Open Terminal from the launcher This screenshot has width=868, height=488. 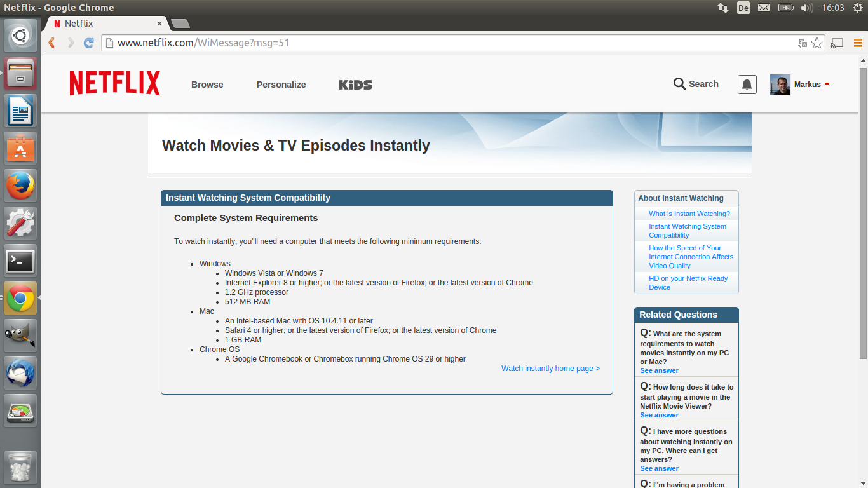pos(20,261)
